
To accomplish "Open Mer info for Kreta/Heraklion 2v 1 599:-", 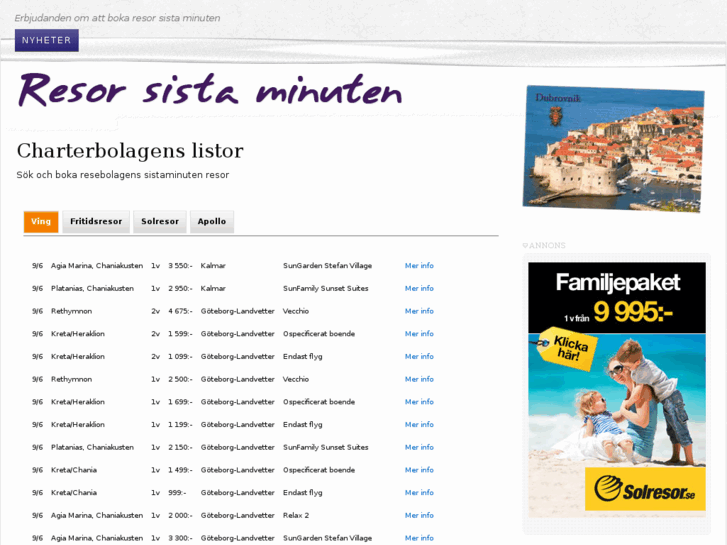I will pos(419,334).
